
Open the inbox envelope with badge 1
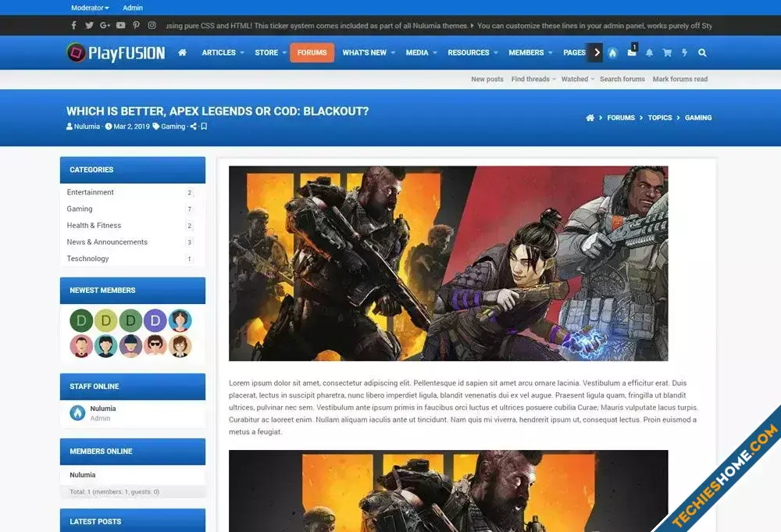632,52
